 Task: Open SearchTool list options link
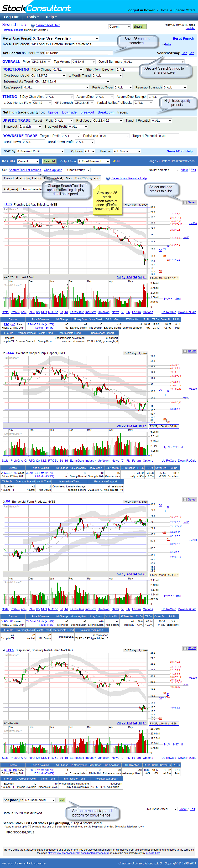25,170
